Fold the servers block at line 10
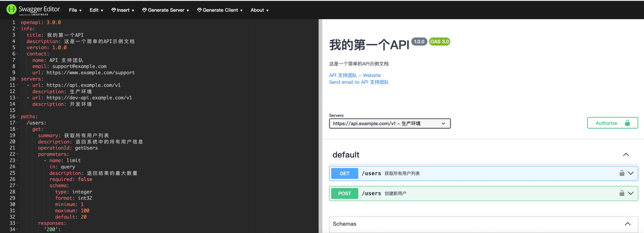This screenshot has width=644, height=233. tap(18, 79)
